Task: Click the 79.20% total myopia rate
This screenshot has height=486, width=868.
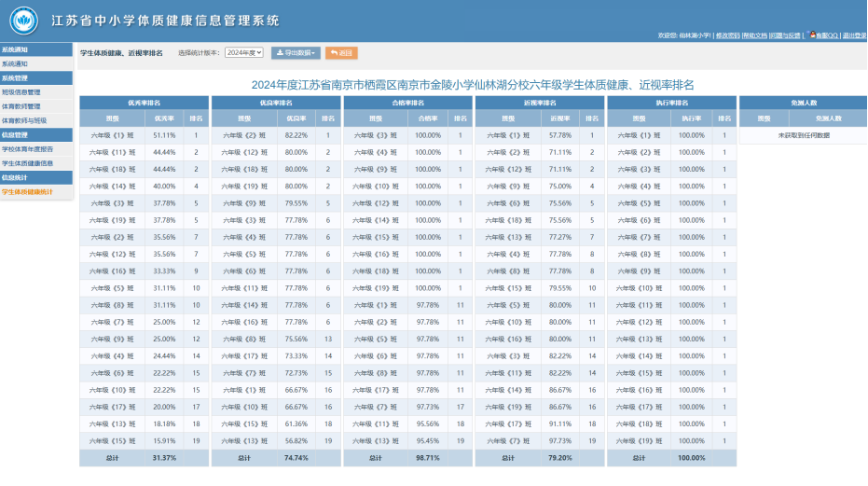Action: click(560, 458)
